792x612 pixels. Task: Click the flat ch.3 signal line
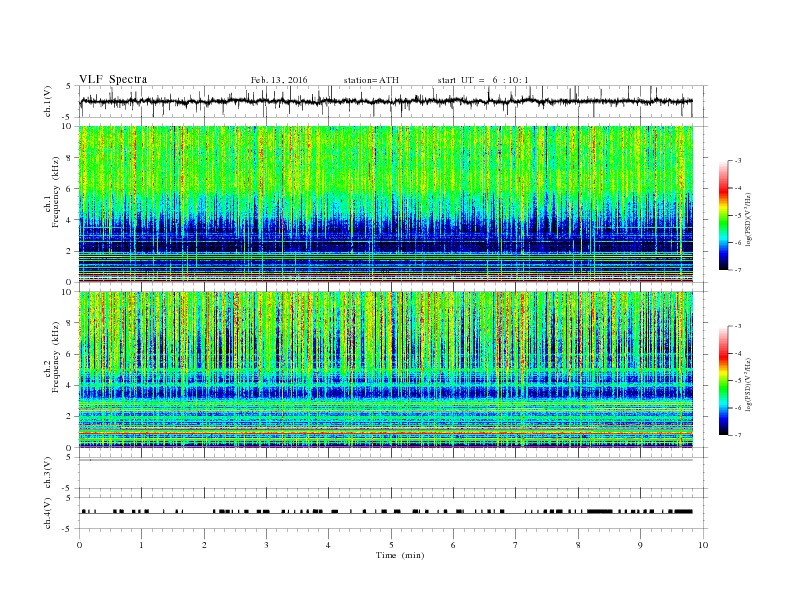click(385, 460)
